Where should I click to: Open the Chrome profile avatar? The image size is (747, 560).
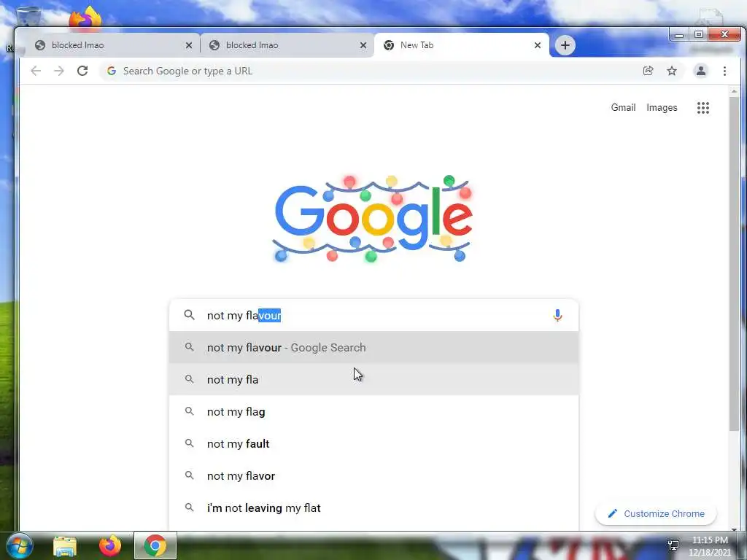701,71
